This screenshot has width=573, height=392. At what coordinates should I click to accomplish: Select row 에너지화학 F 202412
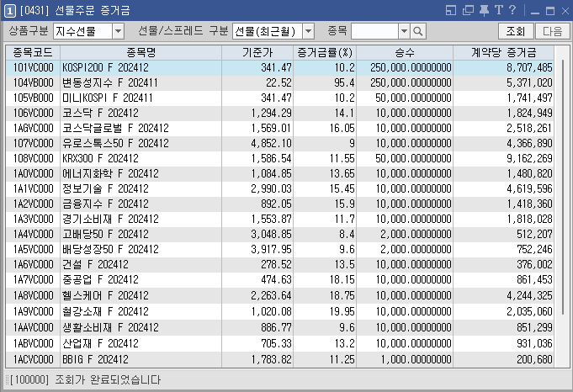pyautogui.click(x=280, y=173)
